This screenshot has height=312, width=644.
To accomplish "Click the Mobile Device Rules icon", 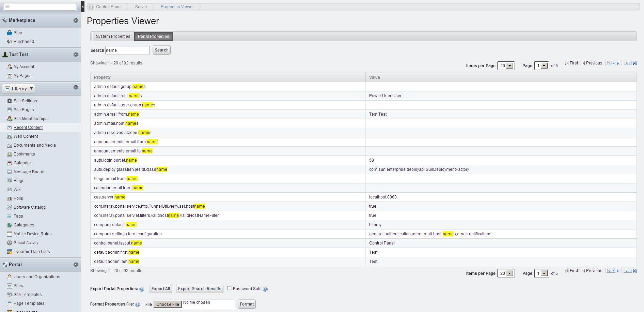I will (10, 234).
